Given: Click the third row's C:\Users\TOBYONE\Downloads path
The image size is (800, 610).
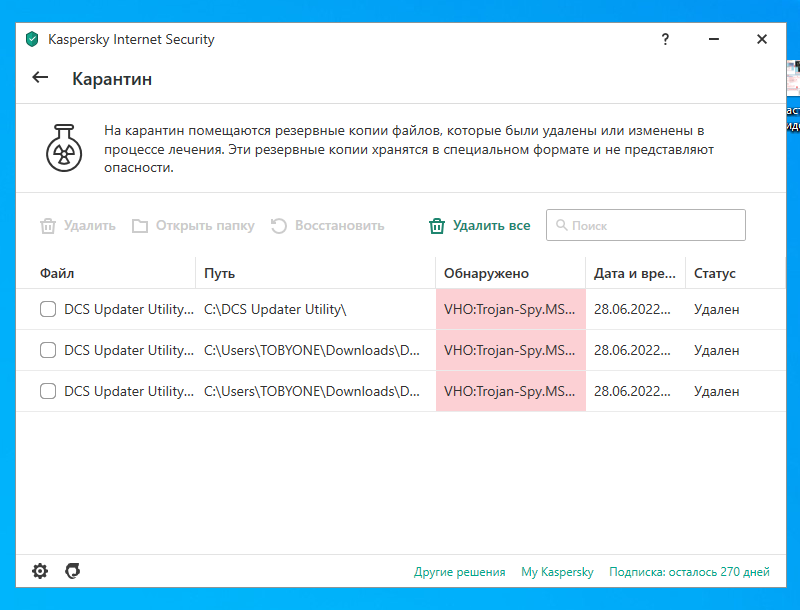Looking at the screenshot, I should click(312, 391).
